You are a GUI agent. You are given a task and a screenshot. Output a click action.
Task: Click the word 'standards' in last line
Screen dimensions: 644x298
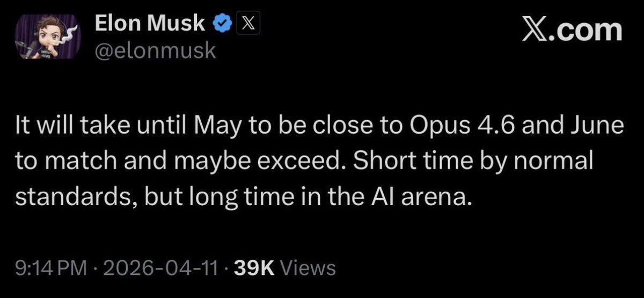point(69,199)
